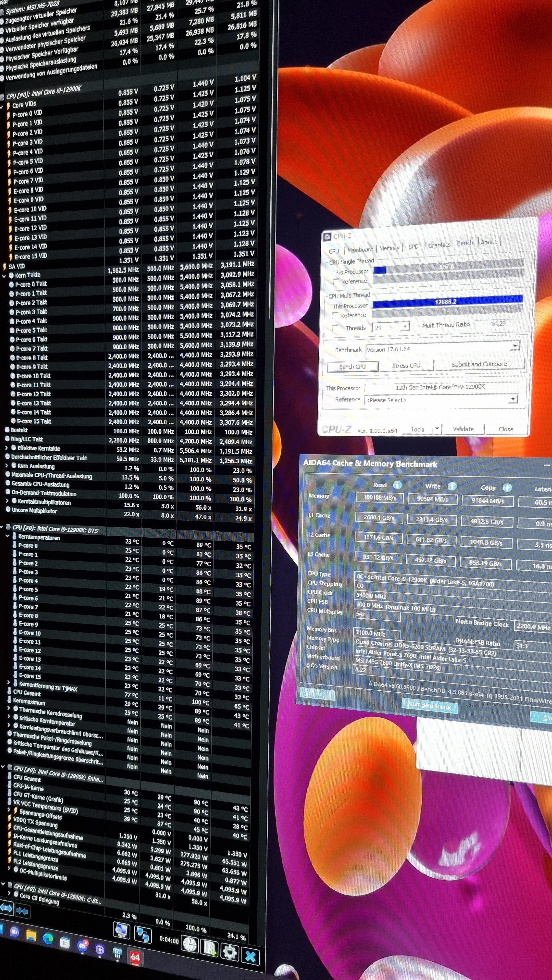The image size is (552, 980).
Task: Click the Ring/LLC Takt clock icon
Action: point(7,439)
